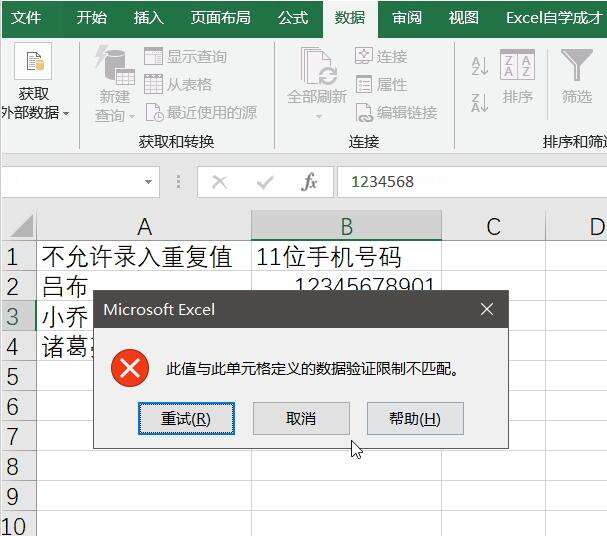This screenshot has width=607, height=536.
Task: Select row 2 header
Action: 19,286
